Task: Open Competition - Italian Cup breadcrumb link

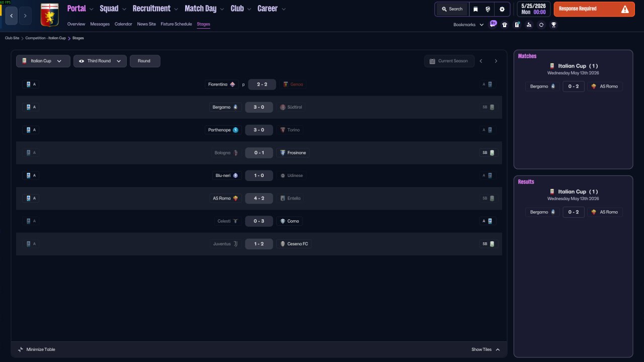Action: pos(46,38)
